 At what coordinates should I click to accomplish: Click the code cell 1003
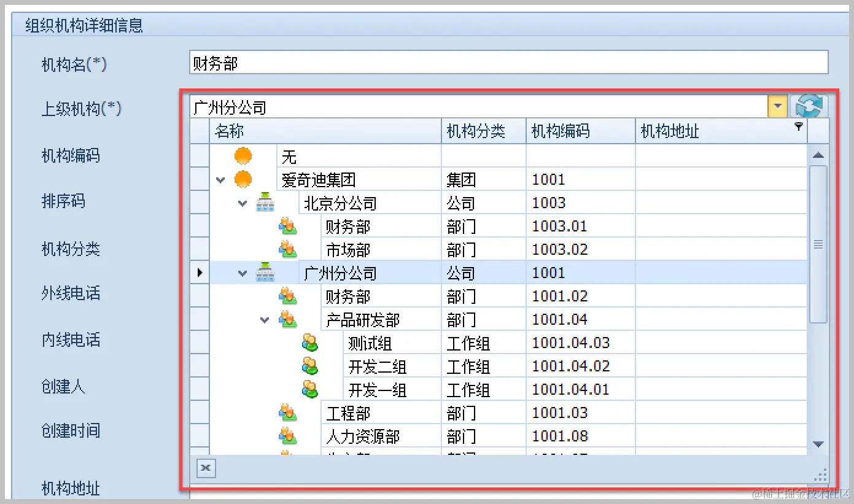coord(581,203)
